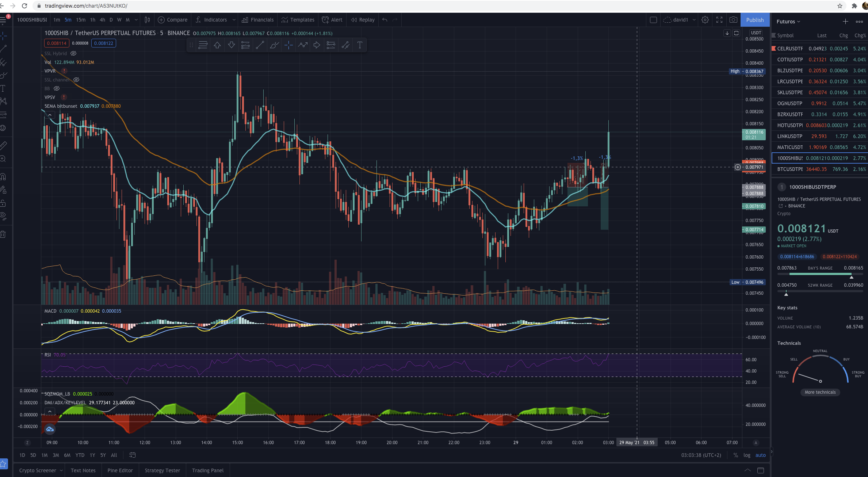This screenshot has width=868, height=477.
Task: Click the symbol search field 1000SHIBUSDT
Action: (32, 20)
